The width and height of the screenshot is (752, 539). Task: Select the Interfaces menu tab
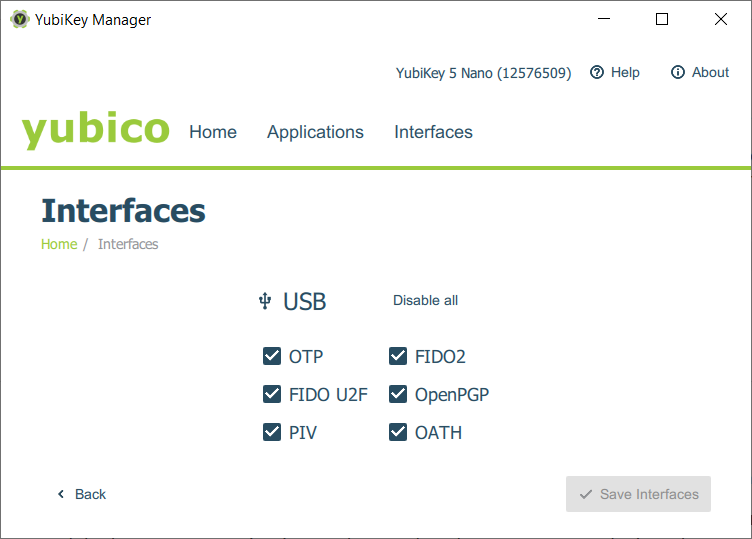coord(433,132)
